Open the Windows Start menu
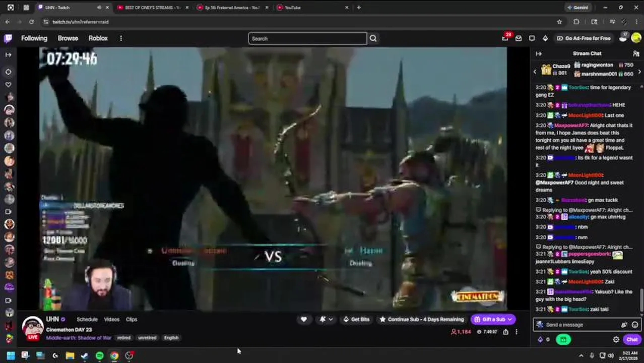The width and height of the screenshot is (644, 363). [x=11, y=355]
